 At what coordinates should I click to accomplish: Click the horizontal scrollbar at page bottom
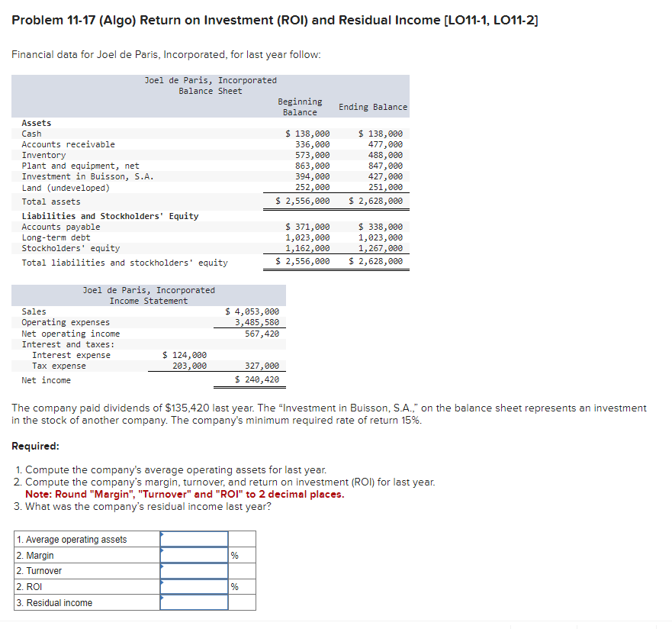click(336, 624)
